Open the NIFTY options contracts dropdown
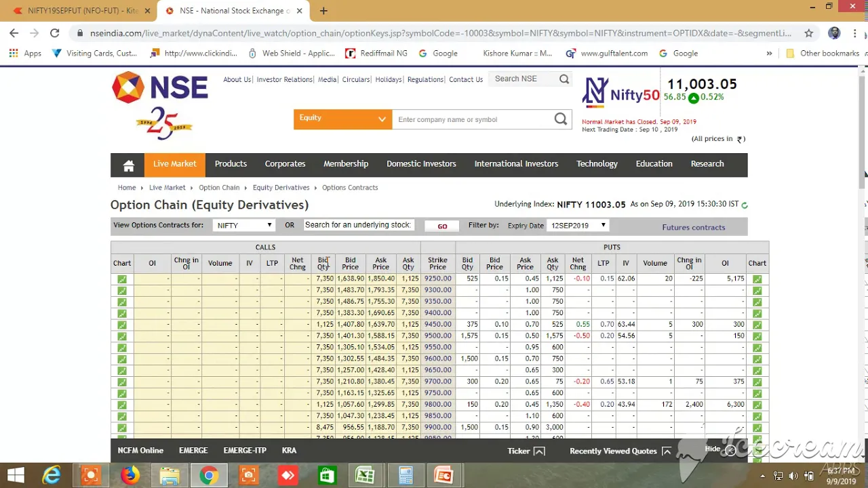The width and height of the screenshot is (868, 488). click(x=243, y=225)
